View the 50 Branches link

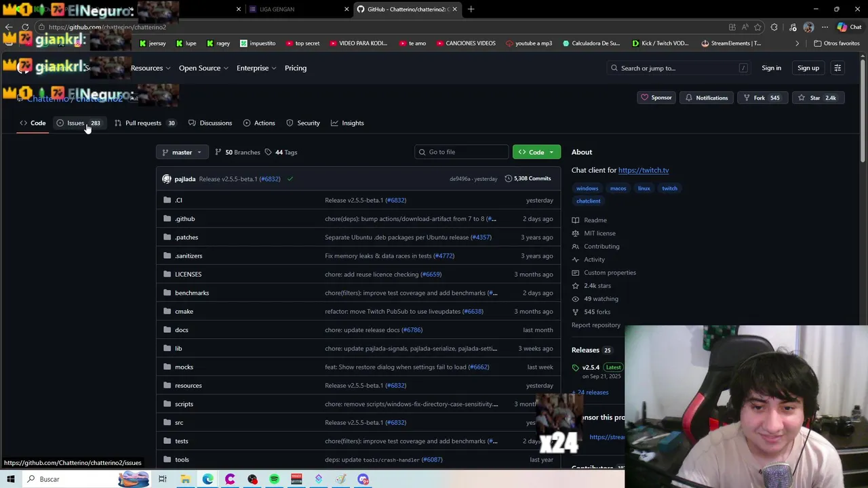(237, 152)
